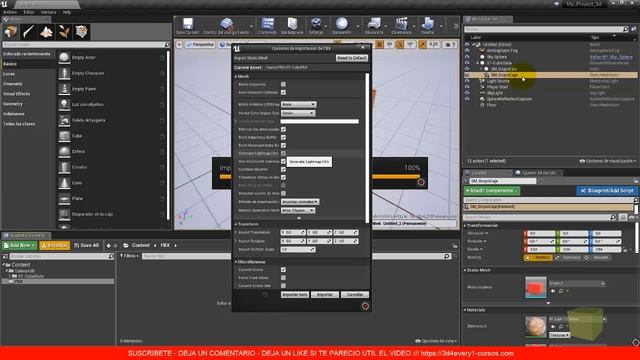Collapse the Miscellaneous section
This screenshot has width=640, height=360.
coord(236,262)
